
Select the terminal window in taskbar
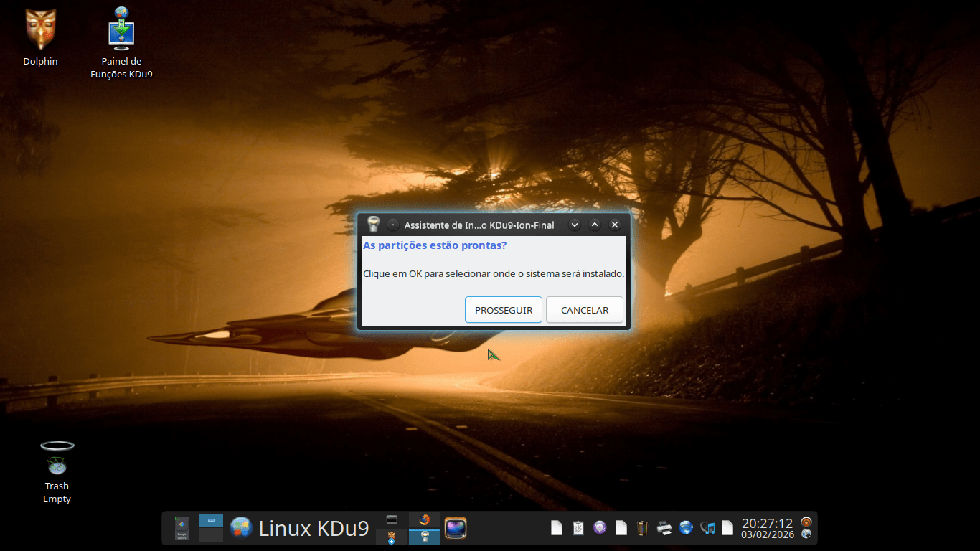(x=392, y=520)
